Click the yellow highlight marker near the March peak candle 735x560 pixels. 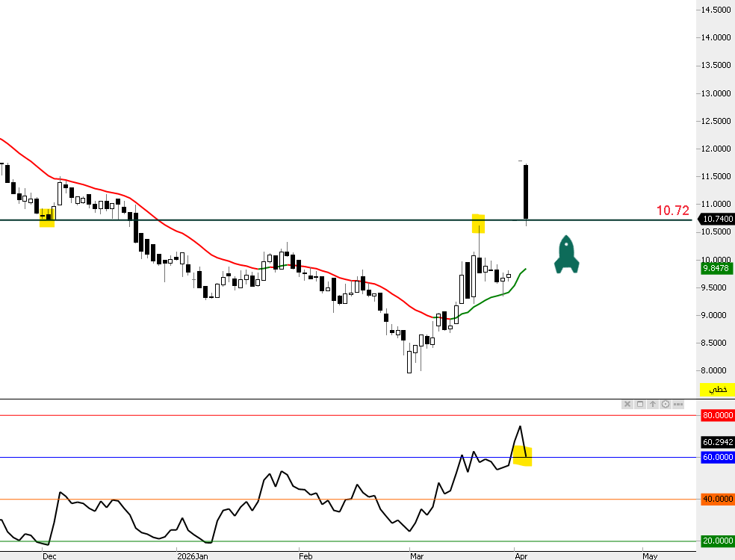(x=478, y=223)
